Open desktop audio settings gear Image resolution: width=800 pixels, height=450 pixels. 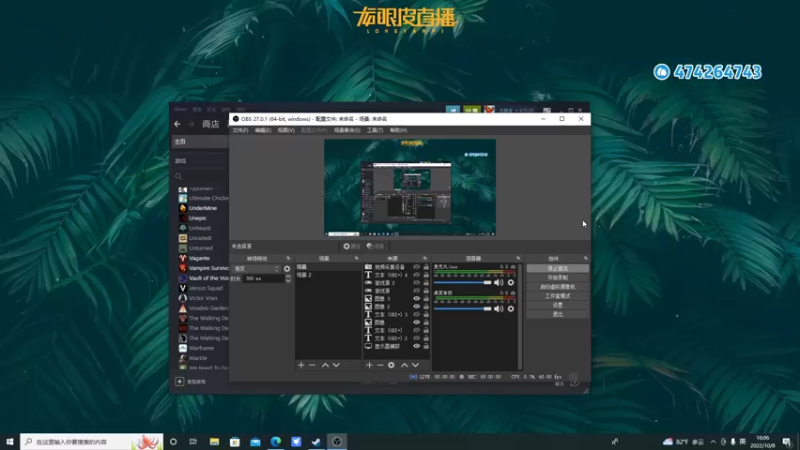pyautogui.click(x=511, y=309)
